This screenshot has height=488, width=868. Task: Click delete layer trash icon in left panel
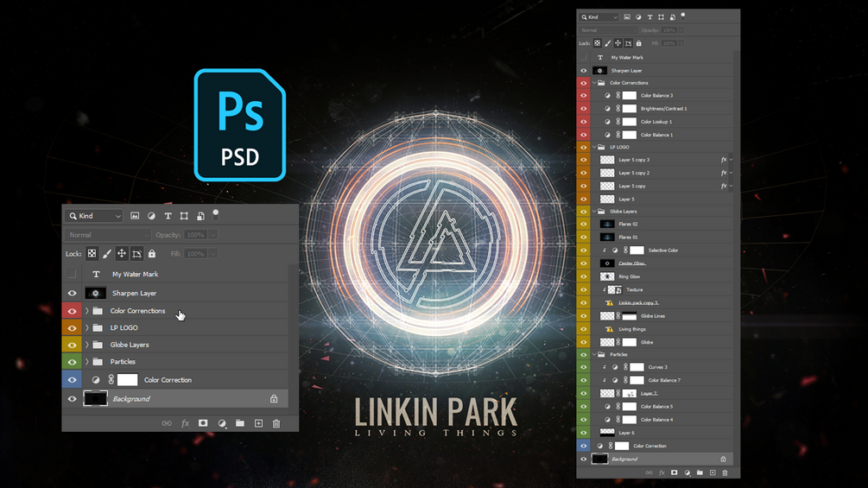[x=276, y=423]
